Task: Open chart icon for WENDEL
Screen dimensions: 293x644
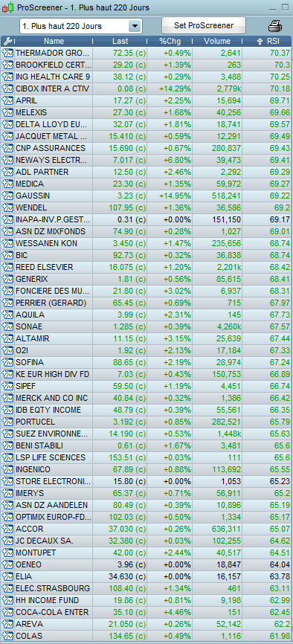Action: (7, 207)
